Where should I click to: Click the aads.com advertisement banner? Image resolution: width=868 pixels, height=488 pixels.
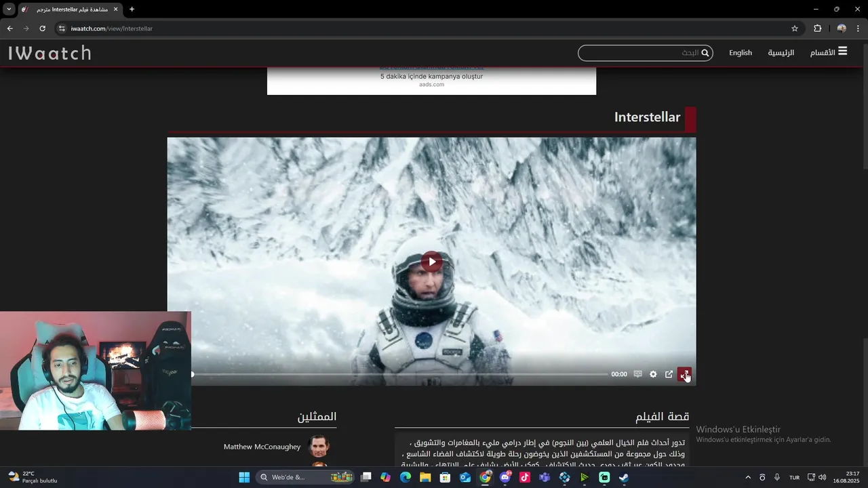click(x=431, y=81)
